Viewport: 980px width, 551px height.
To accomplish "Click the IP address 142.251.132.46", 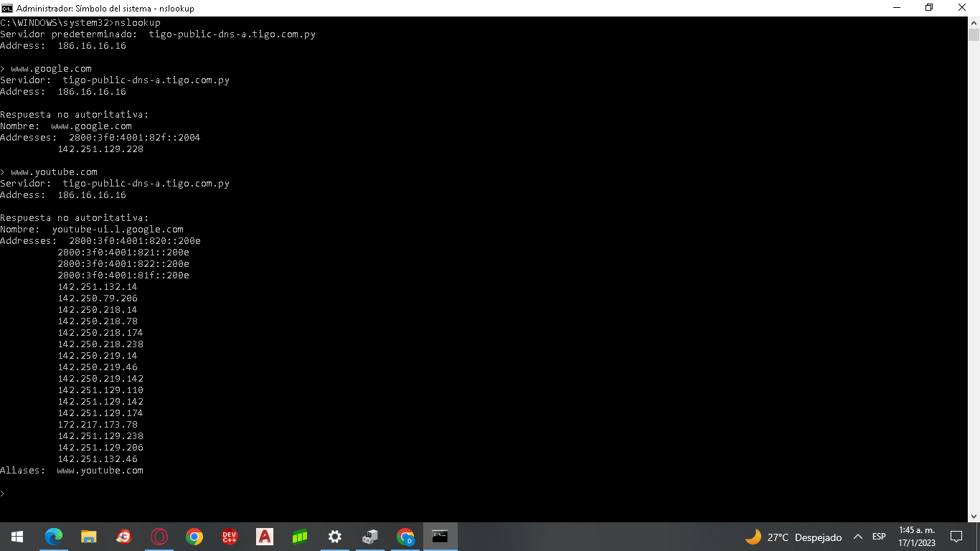I will [98, 459].
